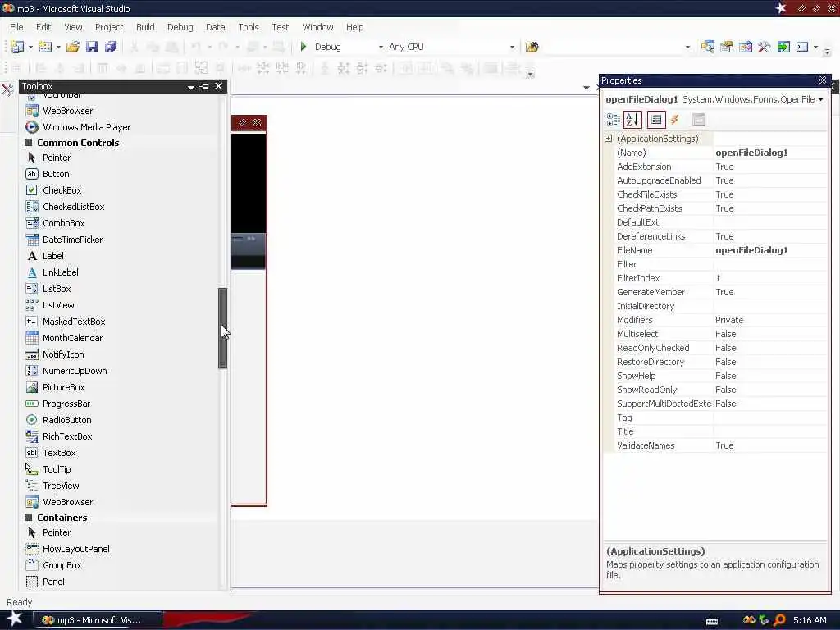Click the New Project toolbar icon
Screen dimensions: 840x630
(x=17, y=47)
